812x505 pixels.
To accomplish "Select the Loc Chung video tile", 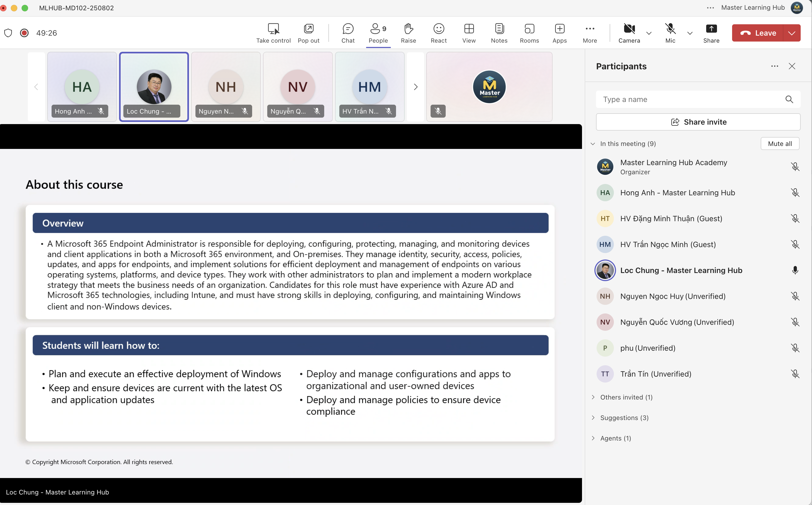I will tap(154, 87).
